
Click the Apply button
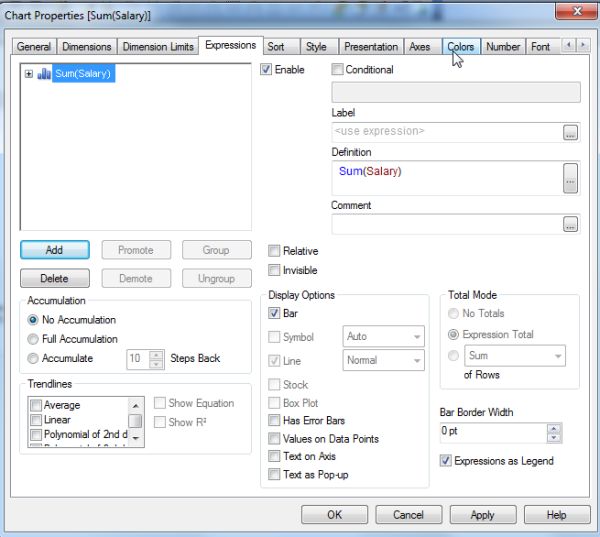click(483, 515)
